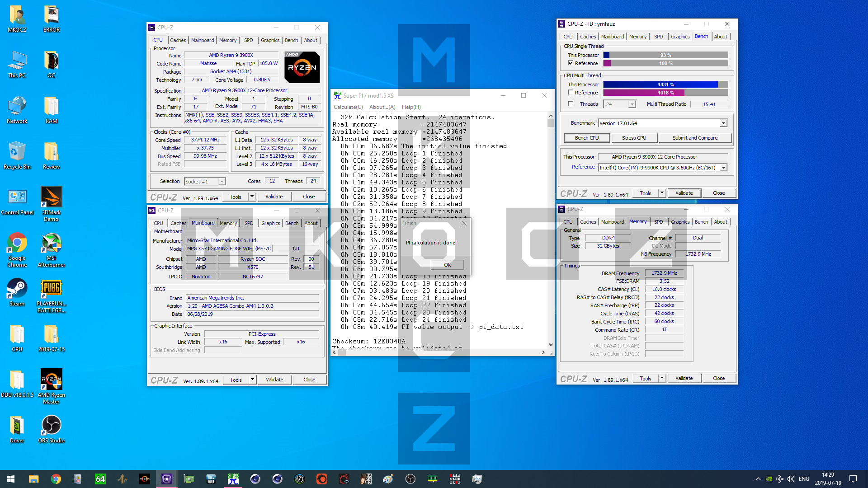The width and height of the screenshot is (868, 488).
Task: Launch AMD Ryzen Master desktop shortcut
Action: tap(52, 387)
